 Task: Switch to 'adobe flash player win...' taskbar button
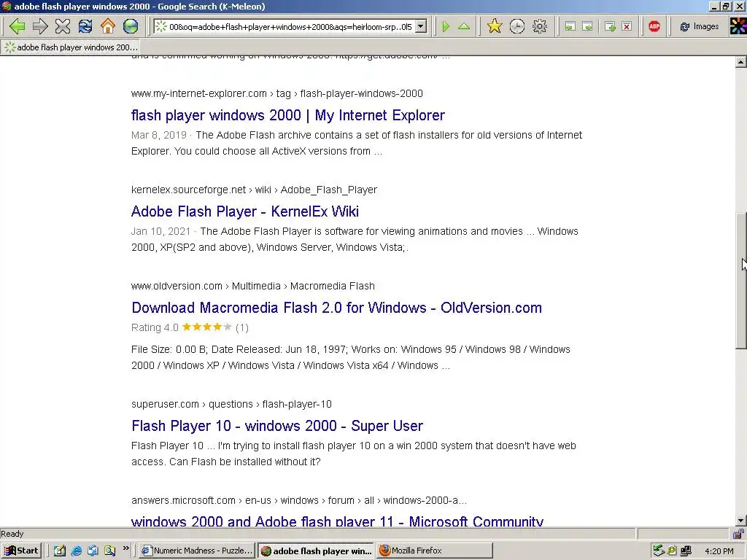317,551
